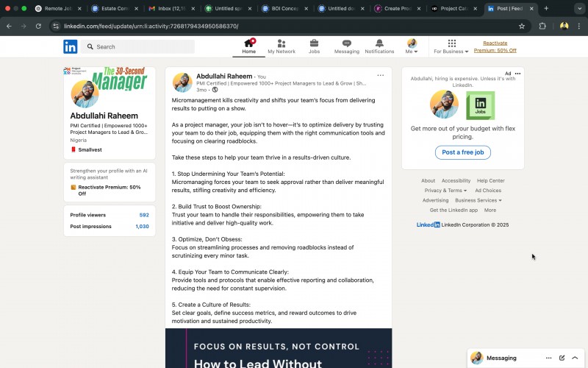Click the post visibility globe icon
The width and height of the screenshot is (588, 368).
click(215, 90)
